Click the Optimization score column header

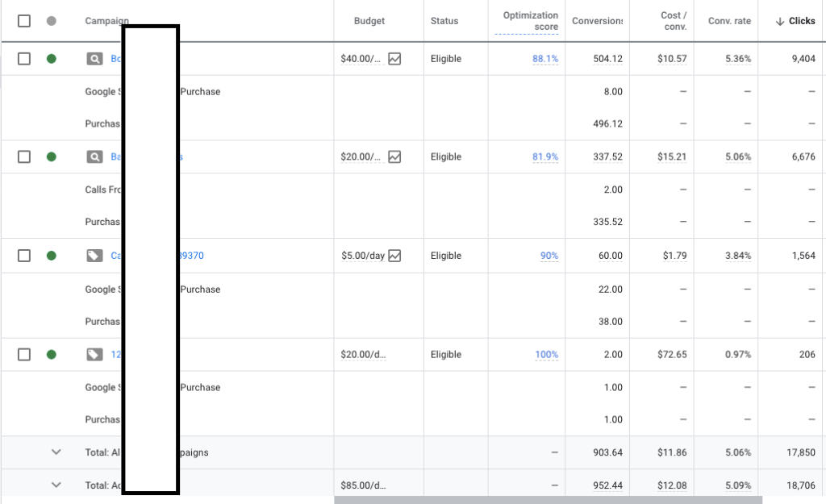[x=530, y=21]
